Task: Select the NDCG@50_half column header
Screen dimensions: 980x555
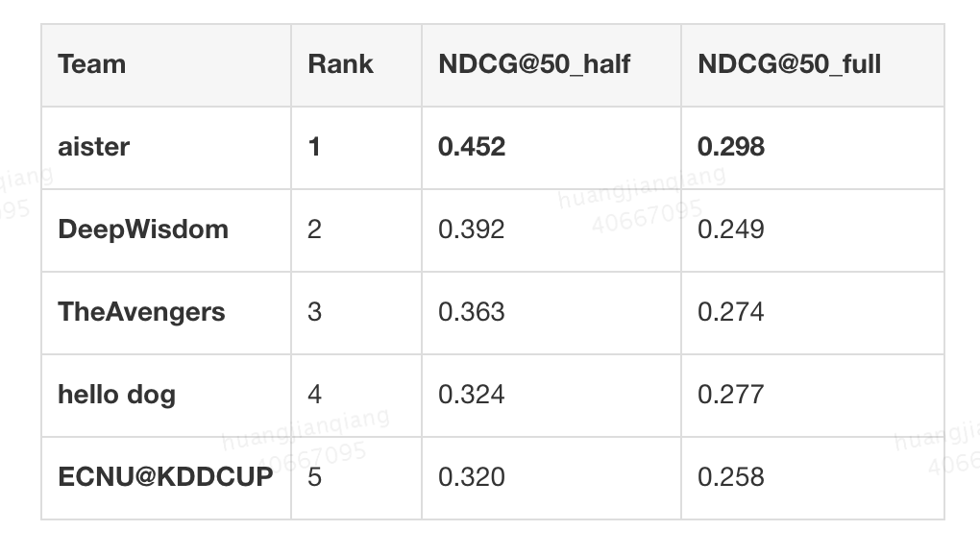Action: click(x=534, y=65)
